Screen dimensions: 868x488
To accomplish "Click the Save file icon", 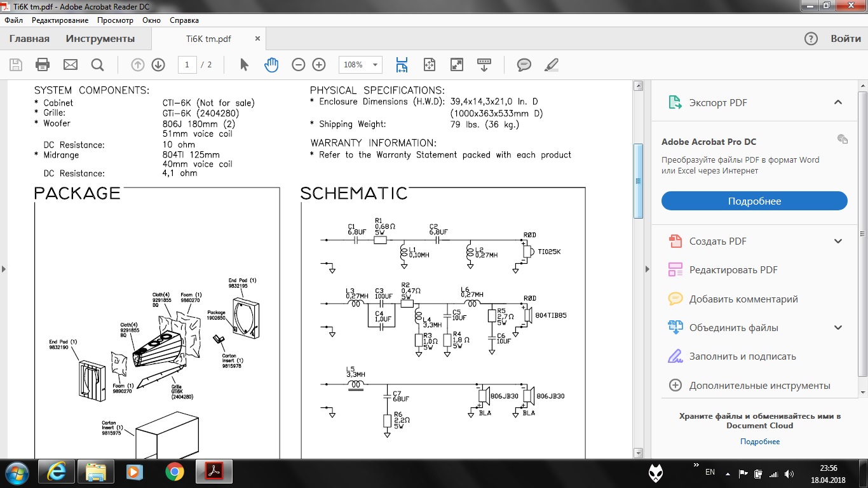I will coord(16,64).
